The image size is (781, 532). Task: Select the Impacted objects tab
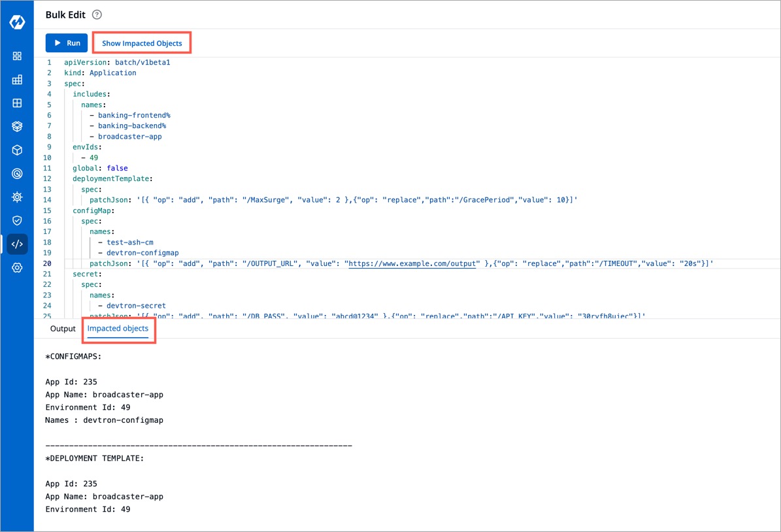[x=118, y=329]
